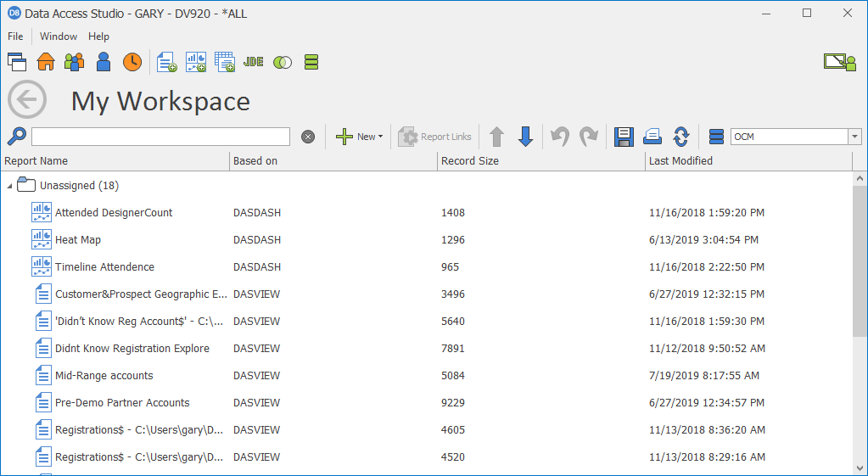The height and width of the screenshot is (476, 868).
Task: Click the Heat Map dashboard icon
Action: (x=42, y=239)
